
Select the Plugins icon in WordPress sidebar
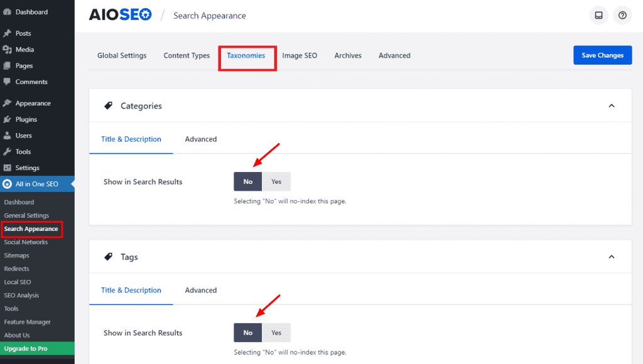[x=9, y=119]
